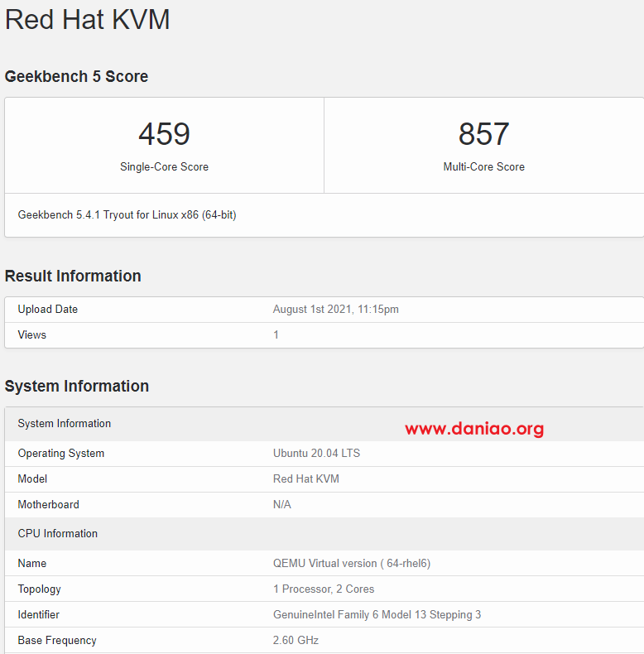Select the 2.60 GHz frequency value
The image size is (644, 654).
(x=296, y=641)
